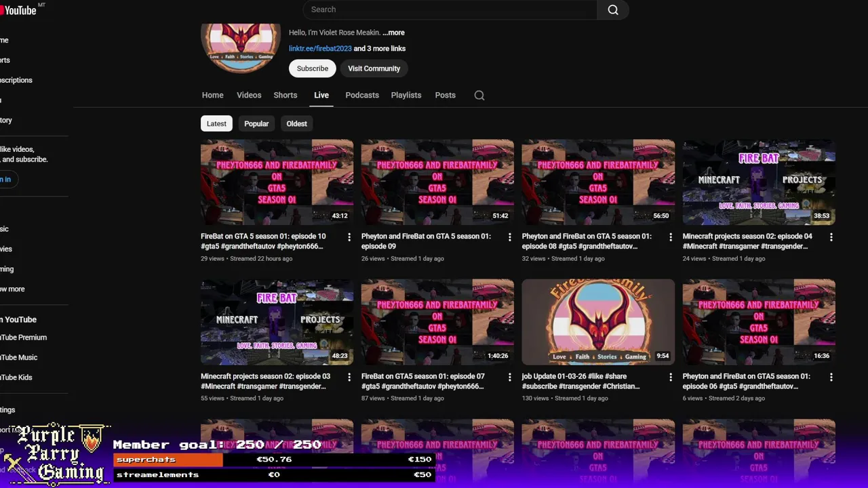Click '29 views • Streamed 22 hours ago' text
Image resolution: width=868 pixels, height=488 pixels.
click(x=246, y=259)
